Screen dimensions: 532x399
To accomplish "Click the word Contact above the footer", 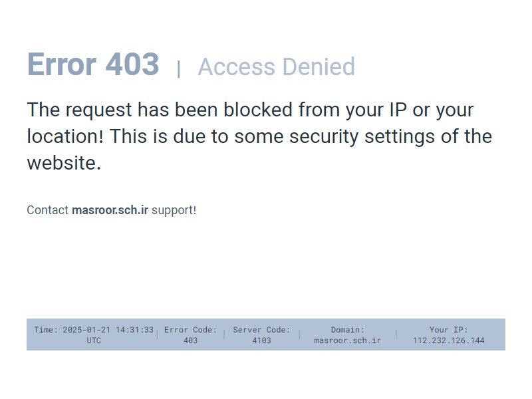I will tap(48, 210).
